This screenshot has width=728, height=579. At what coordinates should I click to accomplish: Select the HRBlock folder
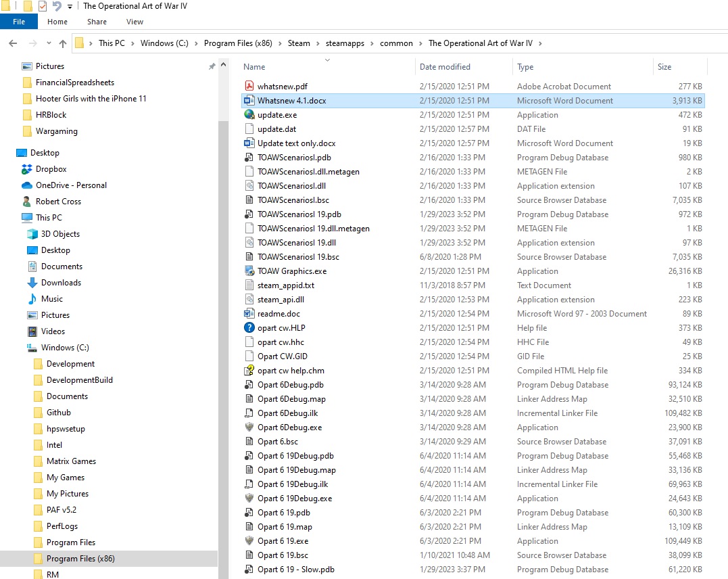click(x=51, y=115)
